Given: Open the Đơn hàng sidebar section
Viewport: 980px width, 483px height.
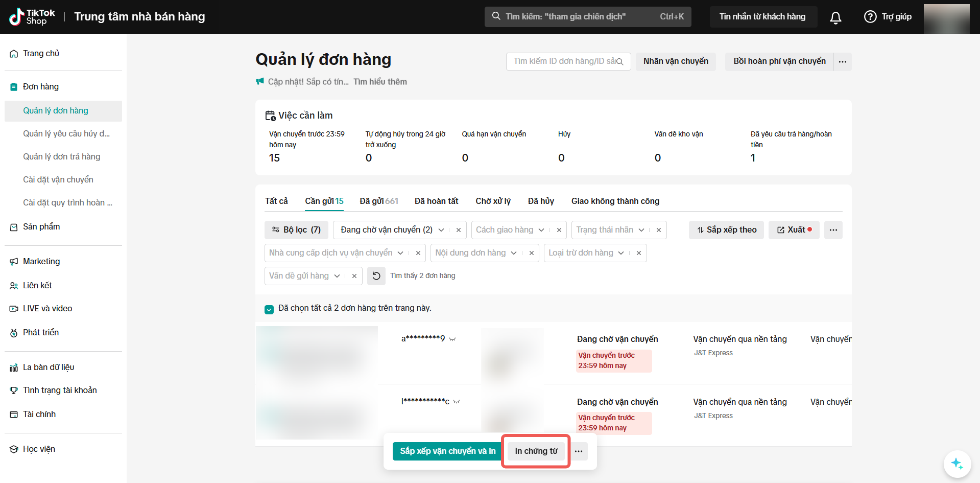Looking at the screenshot, I should (41, 87).
